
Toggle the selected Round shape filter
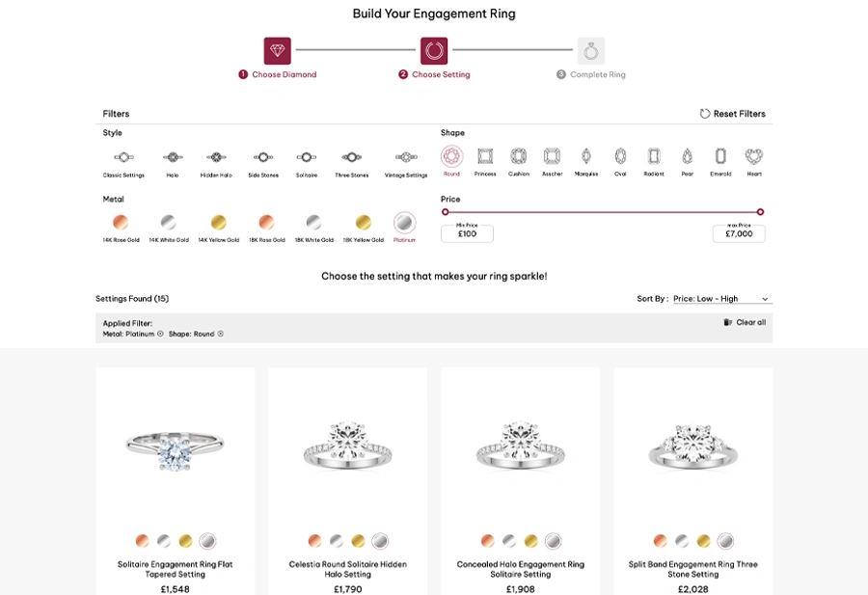[451, 156]
